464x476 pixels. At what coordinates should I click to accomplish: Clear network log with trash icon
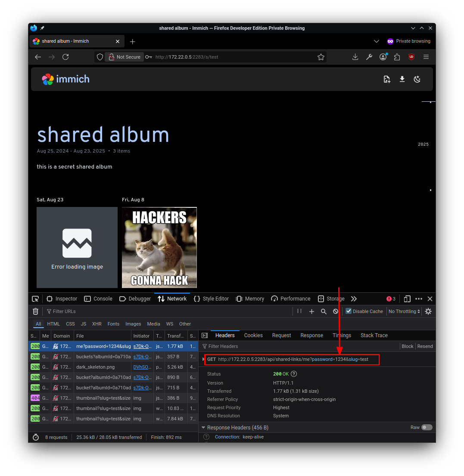click(x=36, y=311)
